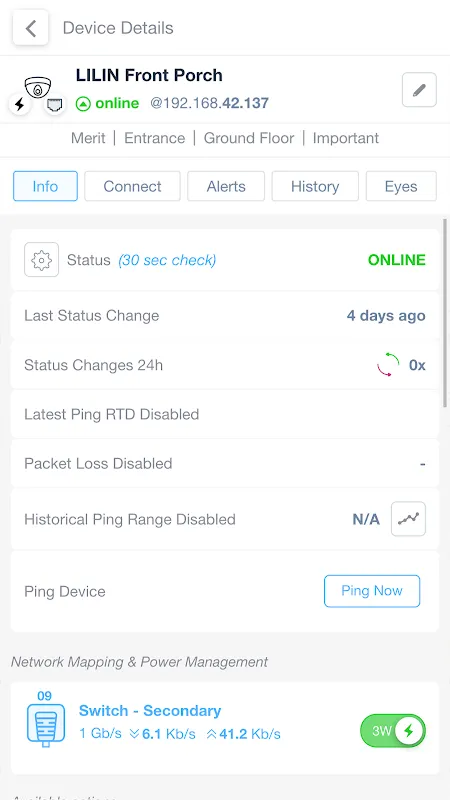Click the status changes cycle arrows icon
This screenshot has height=800, width=450.
click(388, 365)
